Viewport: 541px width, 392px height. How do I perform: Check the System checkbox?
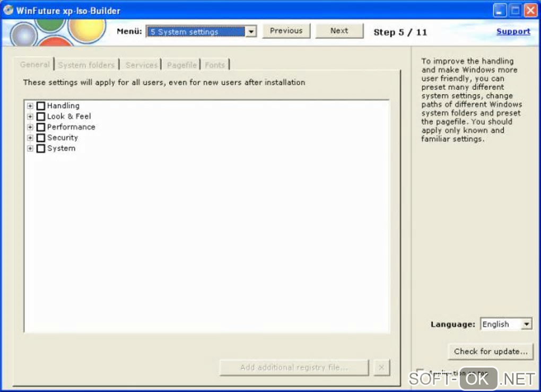click(41, 149)
